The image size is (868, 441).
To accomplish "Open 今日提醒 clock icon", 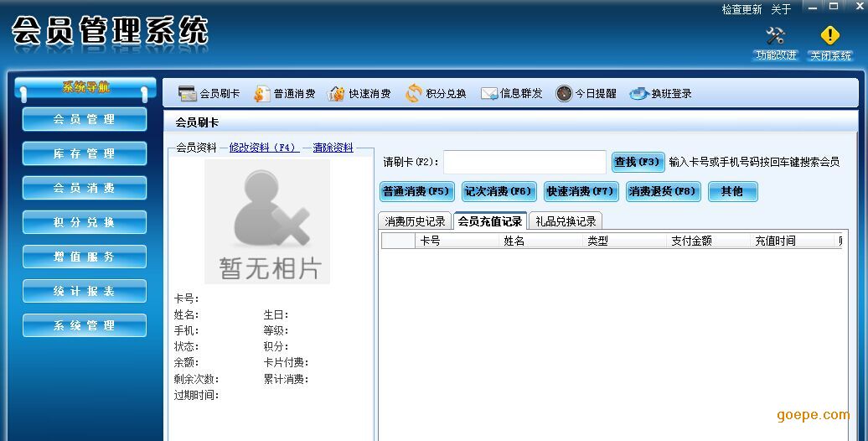I will click(564, 94).
